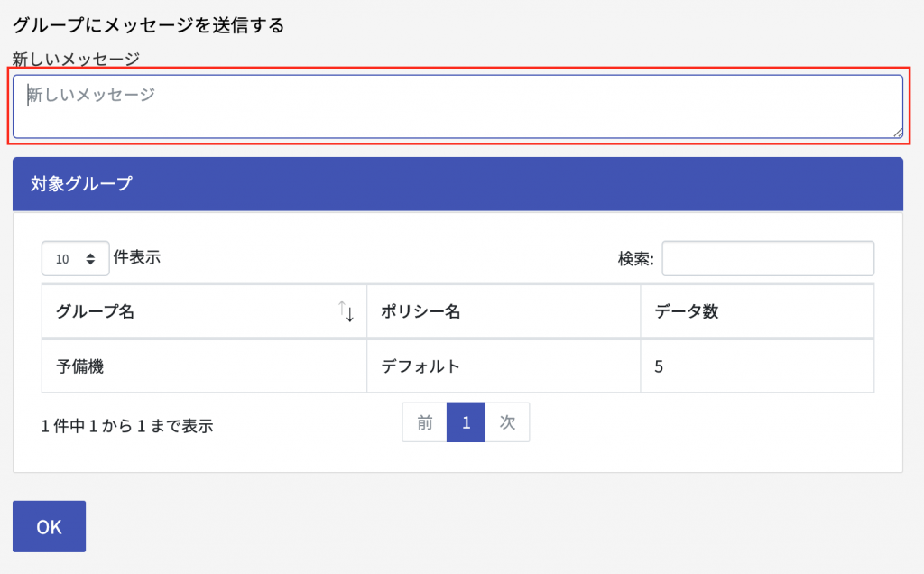Screen dimensions: 924x574
Task: Sort by the データ数 column header
Action: tap(687, 311)
